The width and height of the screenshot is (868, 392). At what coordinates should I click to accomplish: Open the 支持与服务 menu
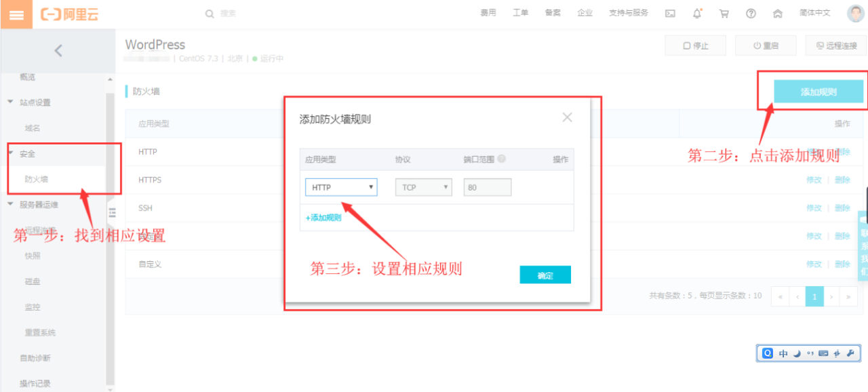tap(629, 13)
